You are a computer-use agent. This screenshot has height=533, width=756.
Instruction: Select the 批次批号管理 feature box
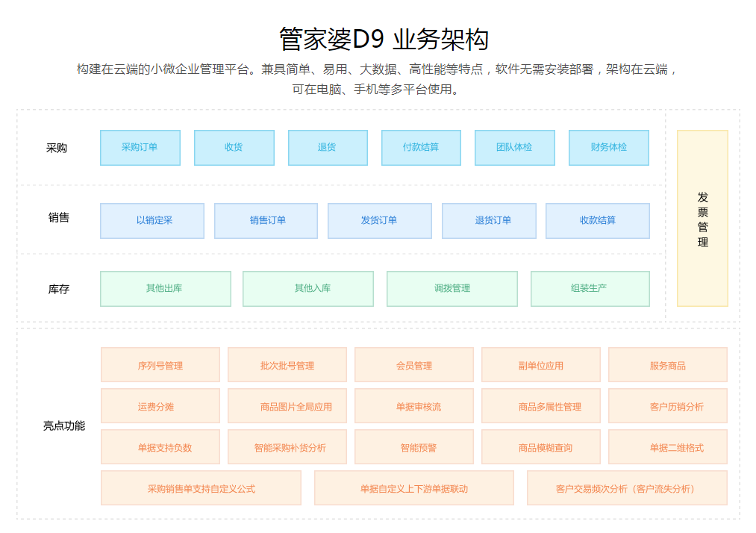287,364
